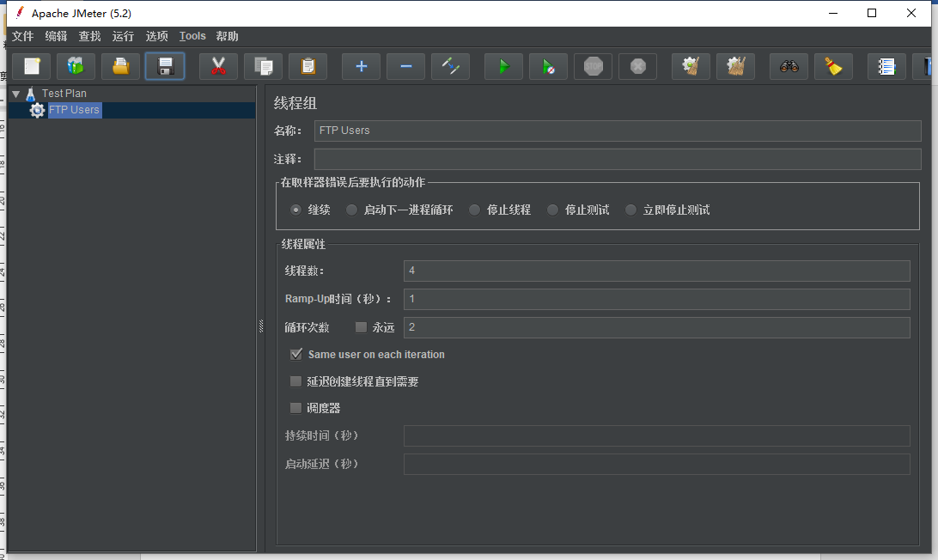Click the FTP Users gear icon
938x560 pixels.
37,110
